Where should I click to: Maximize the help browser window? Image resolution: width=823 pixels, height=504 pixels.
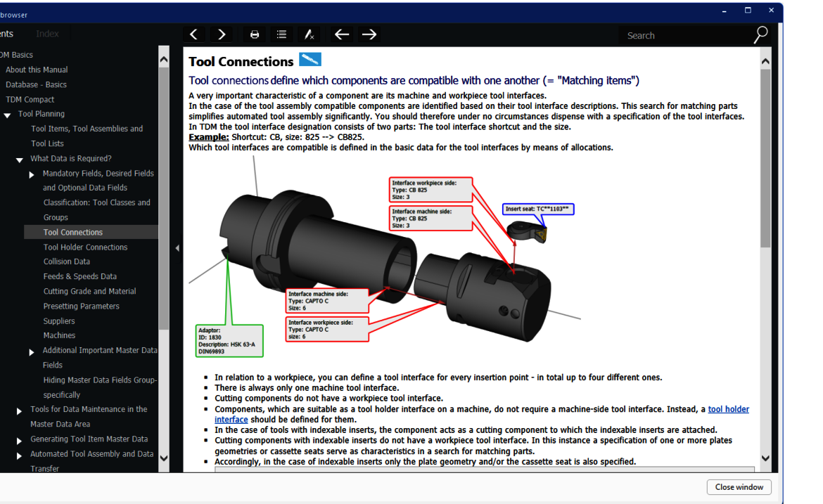tap(748, 11)
